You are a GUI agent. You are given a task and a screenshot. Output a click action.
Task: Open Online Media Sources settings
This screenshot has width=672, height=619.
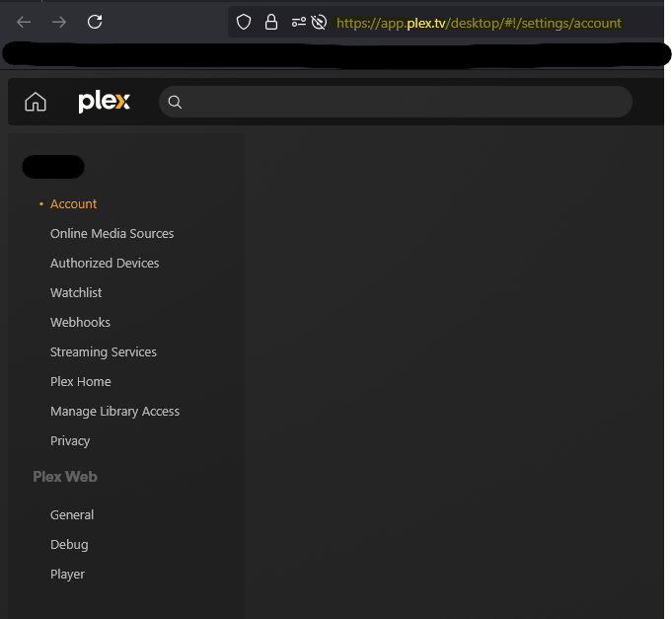112,234
